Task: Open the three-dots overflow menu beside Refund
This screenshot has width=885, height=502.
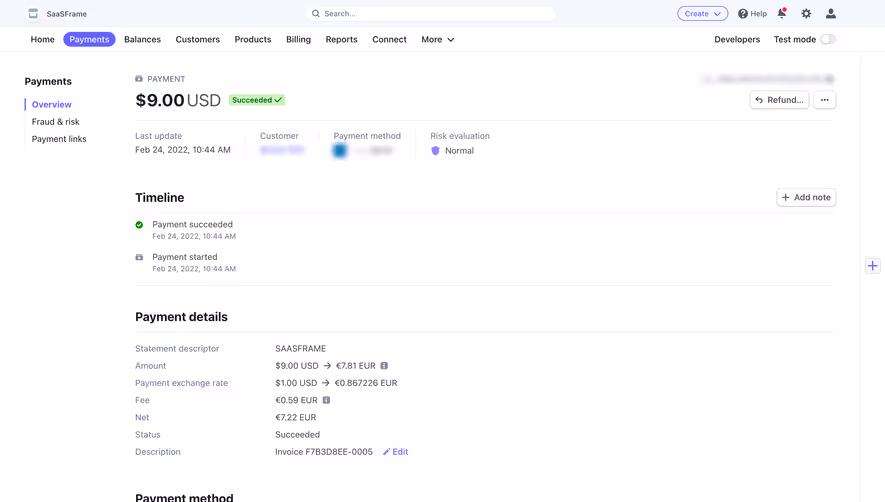Action: (825, 100)
